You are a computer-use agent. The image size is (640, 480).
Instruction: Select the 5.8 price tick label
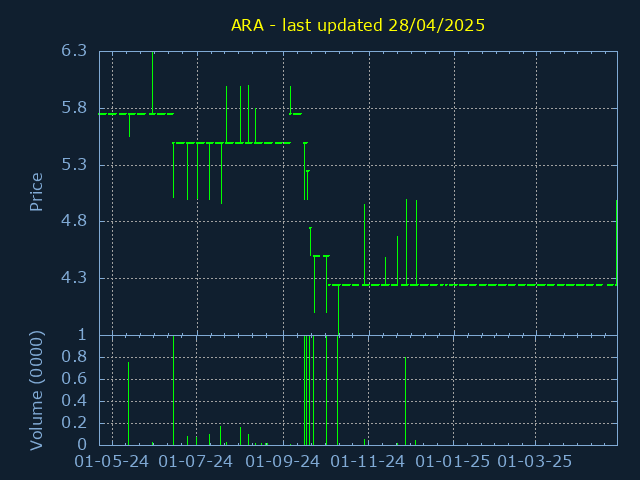74,108
